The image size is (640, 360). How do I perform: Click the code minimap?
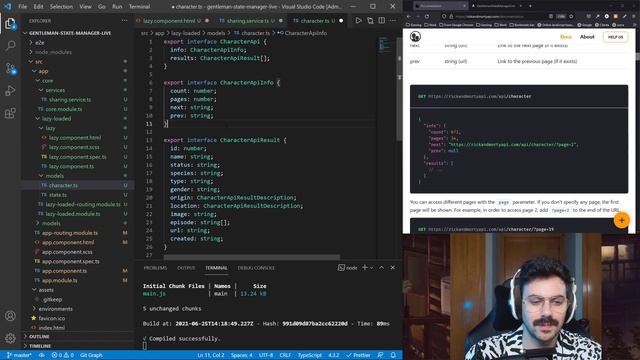pyautogui.click(x=384, y=45)
